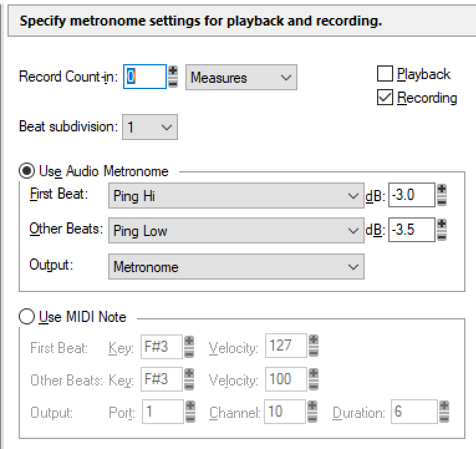Increase the First Beat dB value

(442, 189)
